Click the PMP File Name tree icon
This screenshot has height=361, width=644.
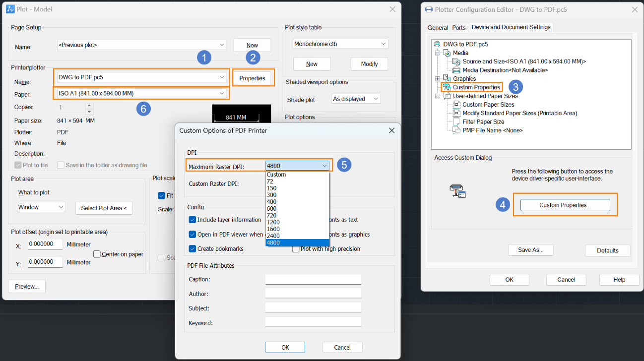tap(456, 130)
